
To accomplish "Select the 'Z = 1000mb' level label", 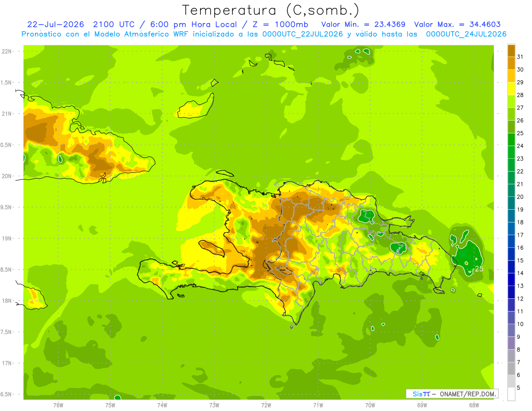I will 279,24.
